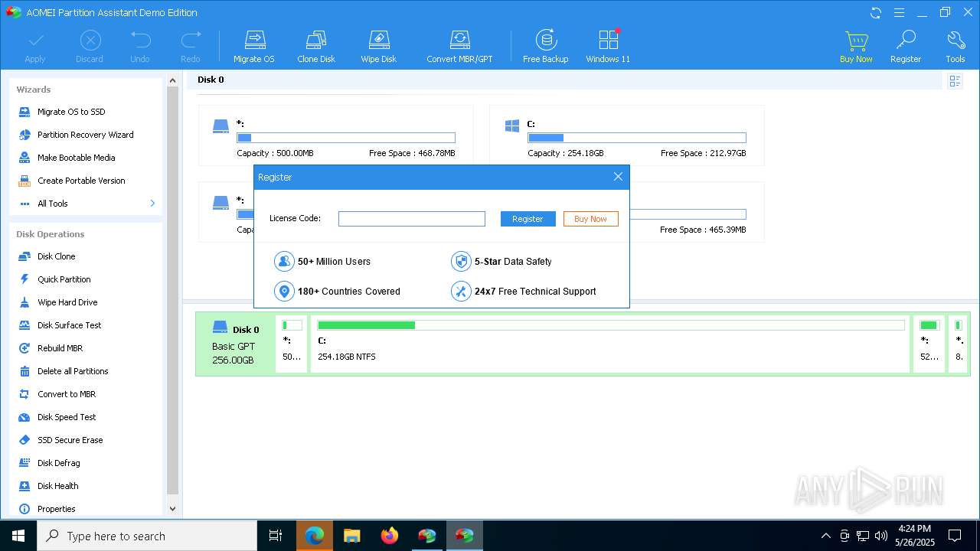Click the Buy Now cart icon in toolbar

pyautogui.click(x=856, y=47)
